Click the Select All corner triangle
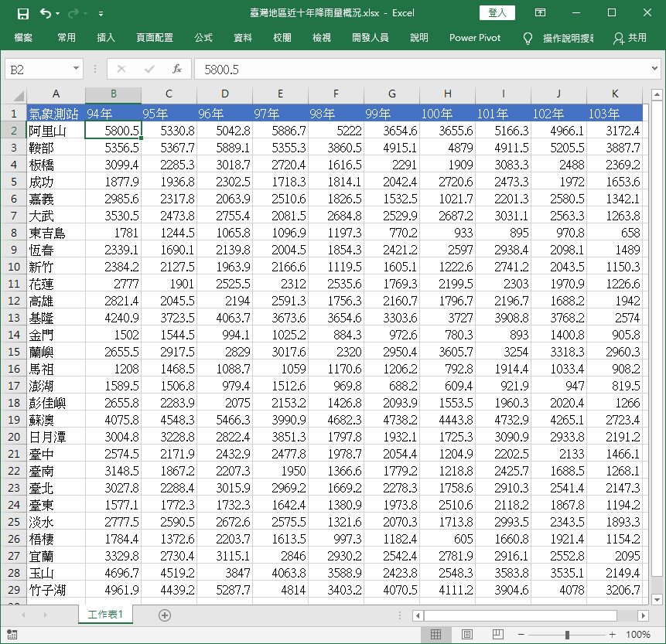The image size is (666, 644). (x=18, y=95)
